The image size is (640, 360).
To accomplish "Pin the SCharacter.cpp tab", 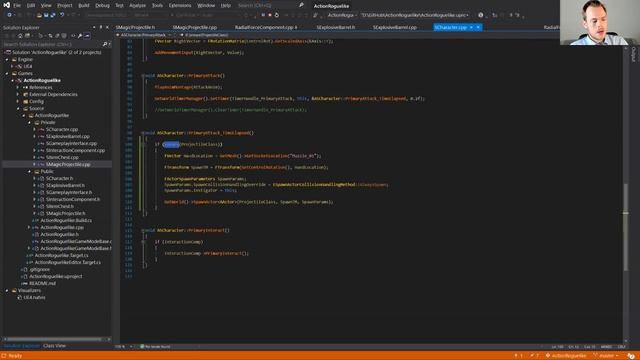I will (471, 27).
